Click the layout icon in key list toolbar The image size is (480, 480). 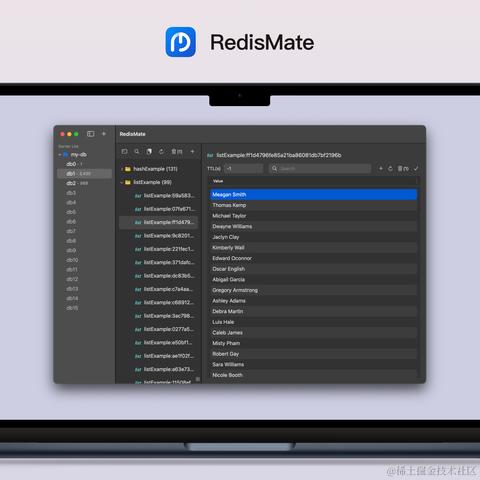tap(124, 151)
